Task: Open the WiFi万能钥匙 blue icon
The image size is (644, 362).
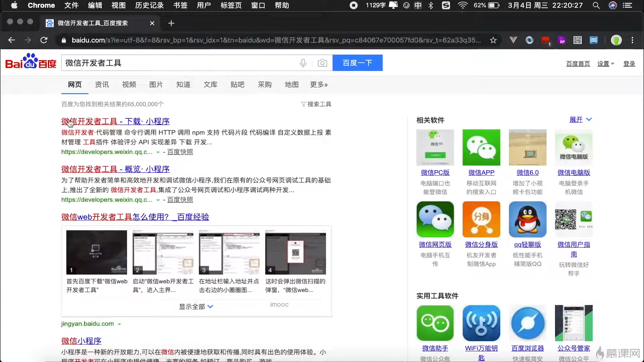Action: pyautogui.click(x=481, y=323)
